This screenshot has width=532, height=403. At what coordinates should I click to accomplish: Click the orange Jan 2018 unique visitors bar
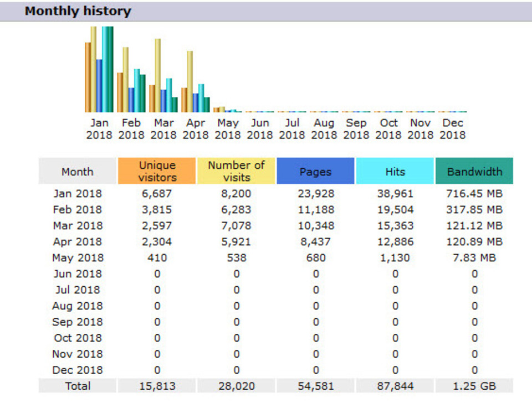[88, 77]
